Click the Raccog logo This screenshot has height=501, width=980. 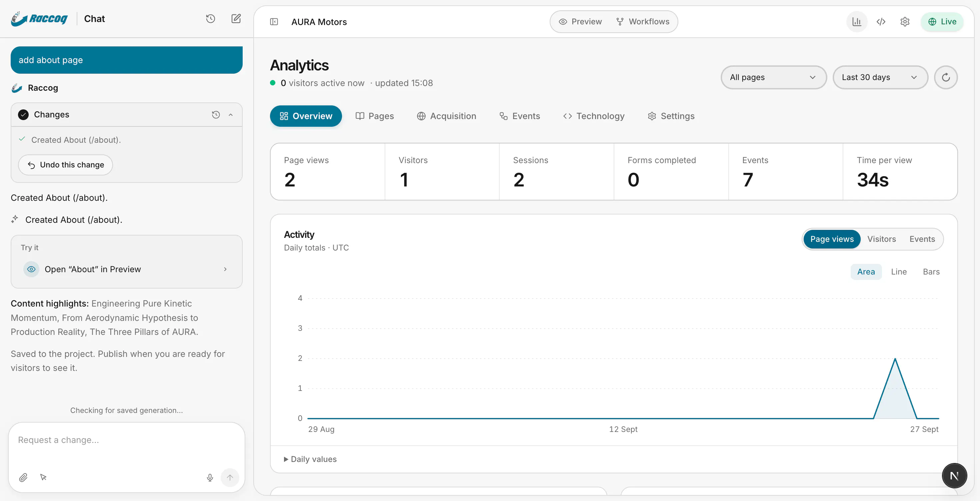coord(39,19)
